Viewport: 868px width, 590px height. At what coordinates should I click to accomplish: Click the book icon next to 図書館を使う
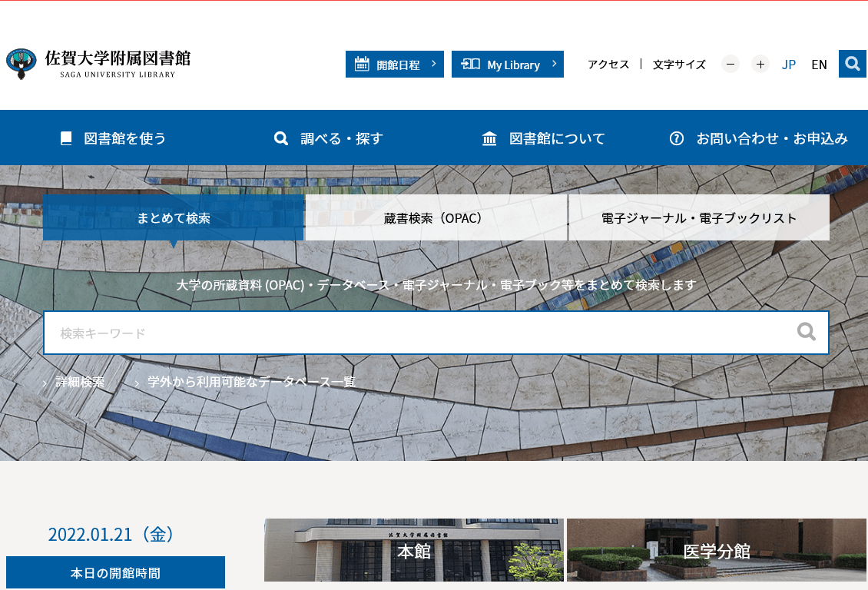click(66, 138)
